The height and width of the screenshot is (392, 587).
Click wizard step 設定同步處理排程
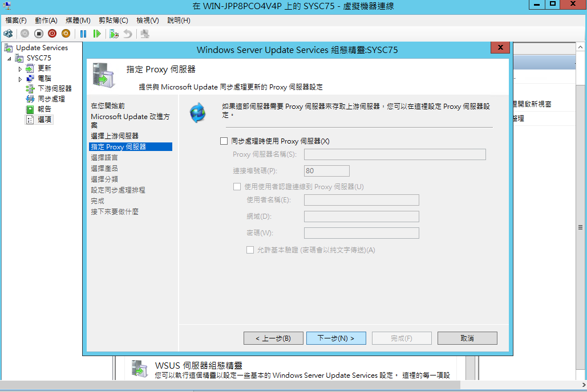click(118, 190)
